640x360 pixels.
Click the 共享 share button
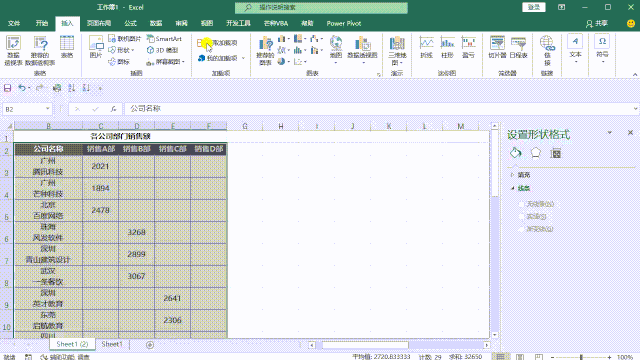[x=597, y=24]
